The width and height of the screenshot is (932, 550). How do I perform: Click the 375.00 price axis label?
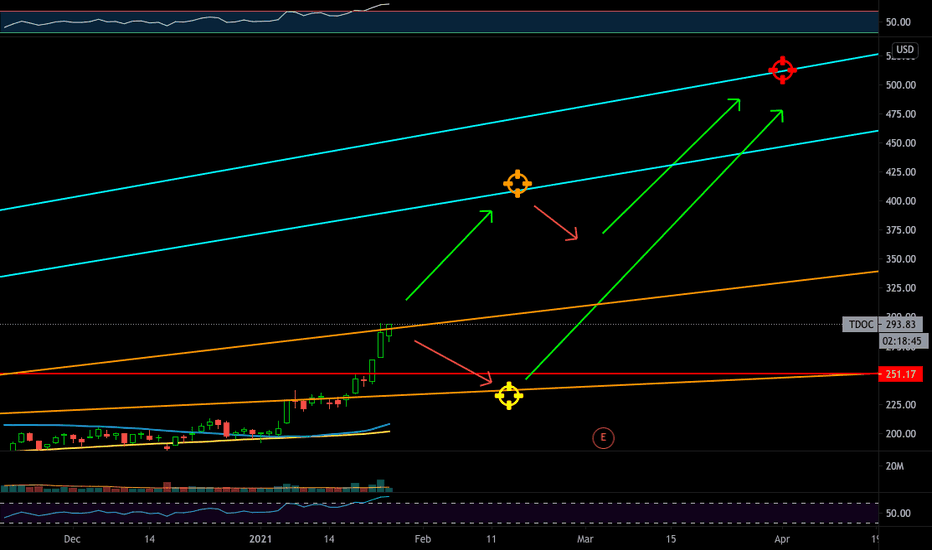pos(900,230)
